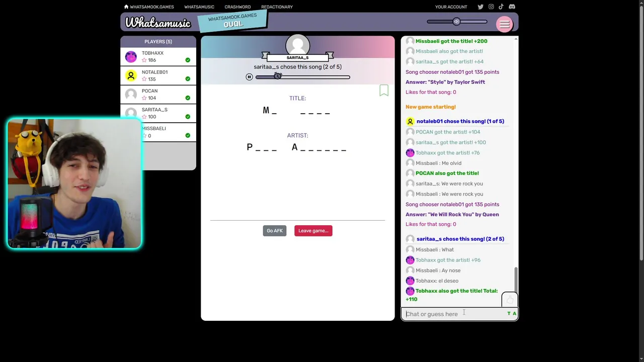
Task: Click the song progress bar
Action: pos(303,77)
